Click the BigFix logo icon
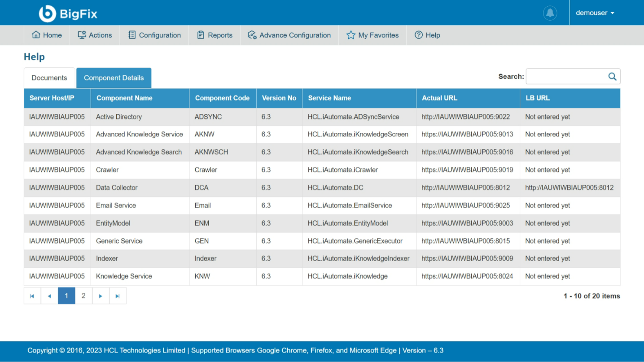This screenshot has height=362, width=644. 48,13
